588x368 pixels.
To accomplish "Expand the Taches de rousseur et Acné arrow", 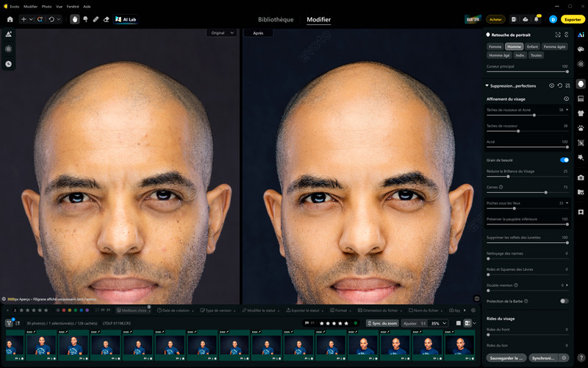I will [567, 110].
